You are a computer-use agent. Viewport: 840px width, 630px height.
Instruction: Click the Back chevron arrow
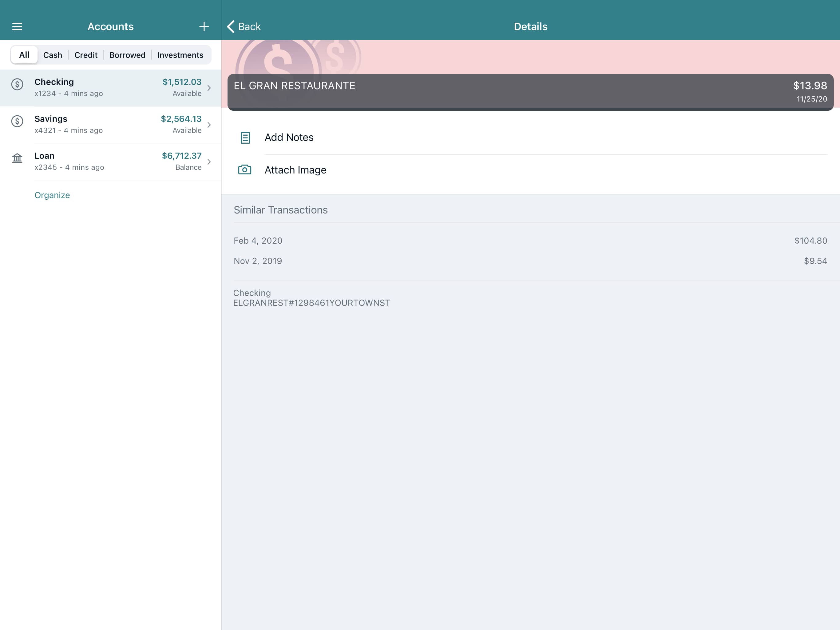tap(231, 26)
